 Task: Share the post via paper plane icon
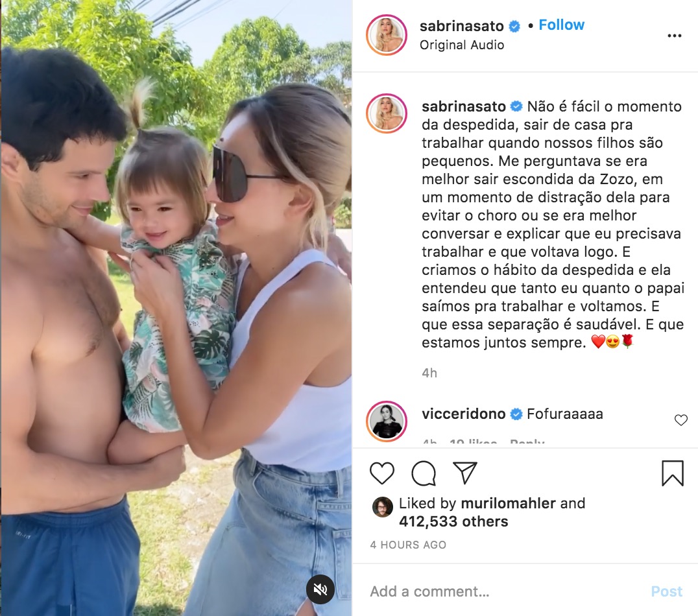click(464, 473)
